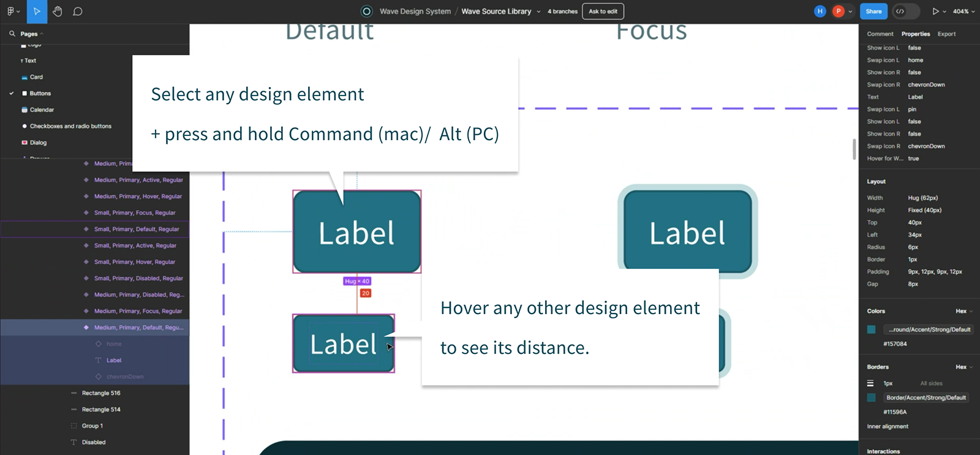This screenshot has width=980, height=455.
Task: Click the Card page icon
Action: 24,77
